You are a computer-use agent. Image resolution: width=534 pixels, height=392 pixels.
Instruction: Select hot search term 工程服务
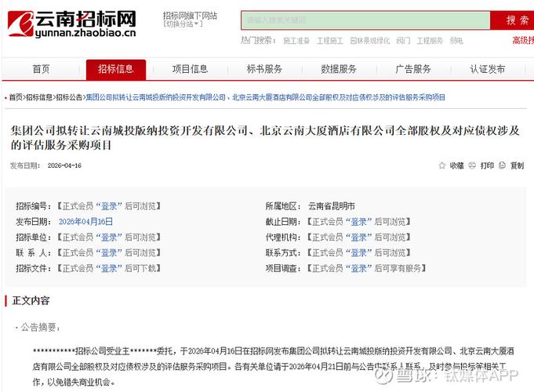point(430,41)
